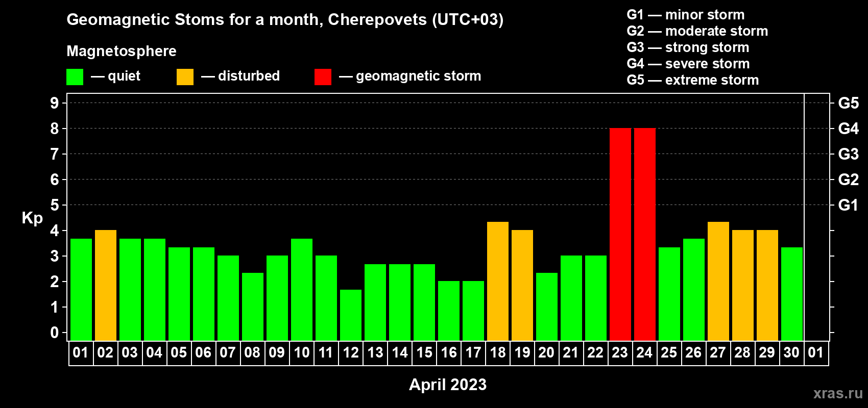Click the shortest green bar for April 12
The height and width of the screenshot is (408, 868).
click(351, 315)
